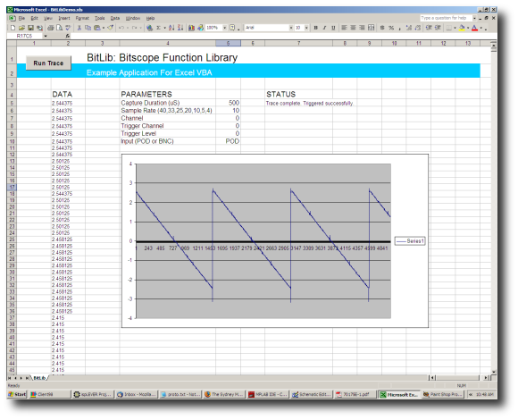Select the Input value cell POD
This screenshot has height=420, width=518.
point(228,141)
